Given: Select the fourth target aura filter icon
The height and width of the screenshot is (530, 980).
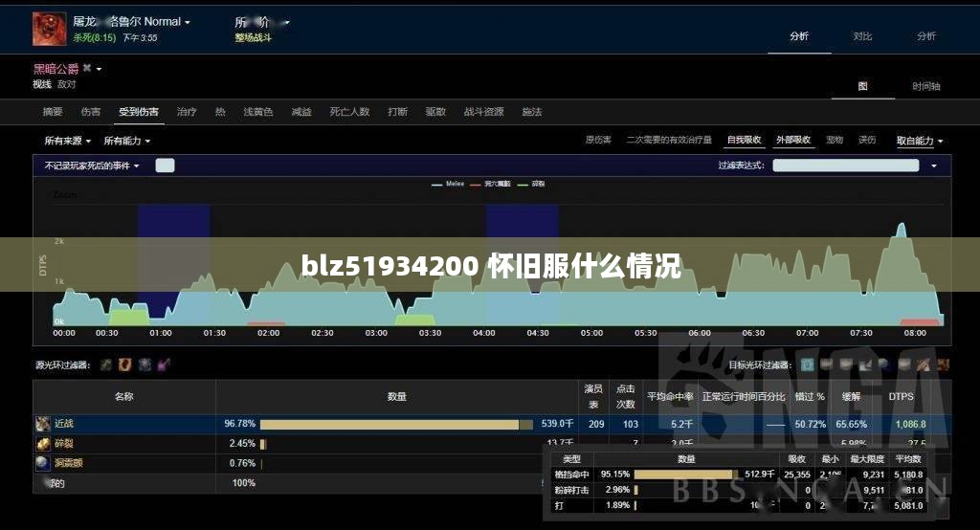Looking at the screenshot, I should [865, 364].
